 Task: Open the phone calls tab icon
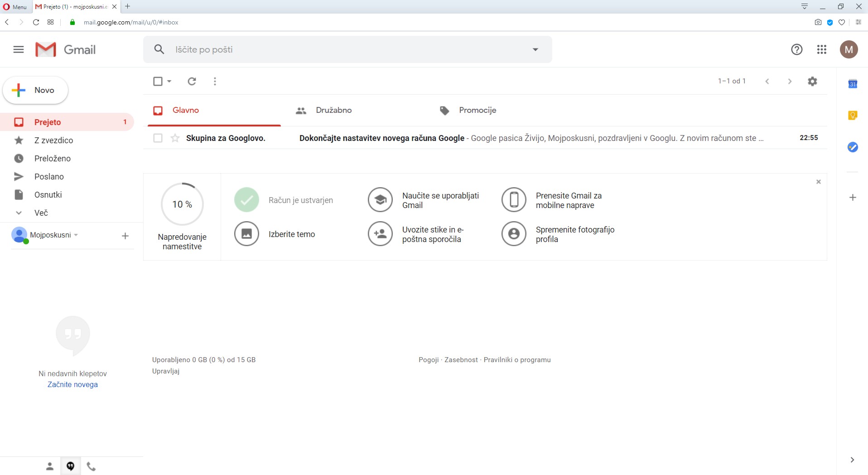tap(91, 466)
